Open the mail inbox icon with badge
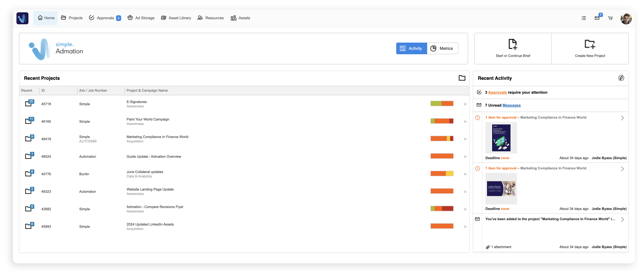The image size is (644, 276). coord(597,18)
